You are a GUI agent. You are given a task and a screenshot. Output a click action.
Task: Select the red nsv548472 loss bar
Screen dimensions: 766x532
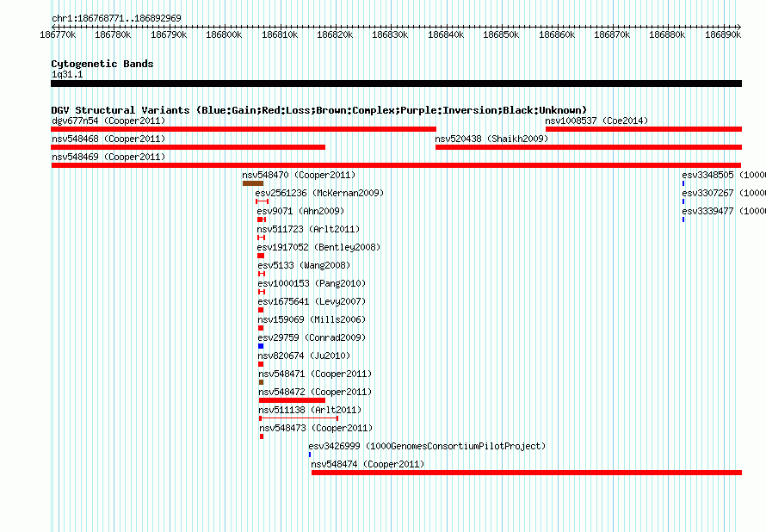point(292,400)
